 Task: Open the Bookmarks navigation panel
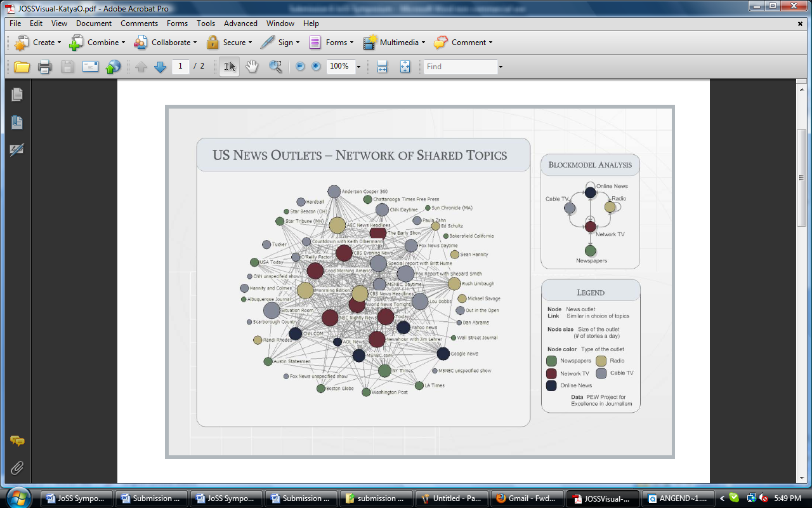pos(17,123)
